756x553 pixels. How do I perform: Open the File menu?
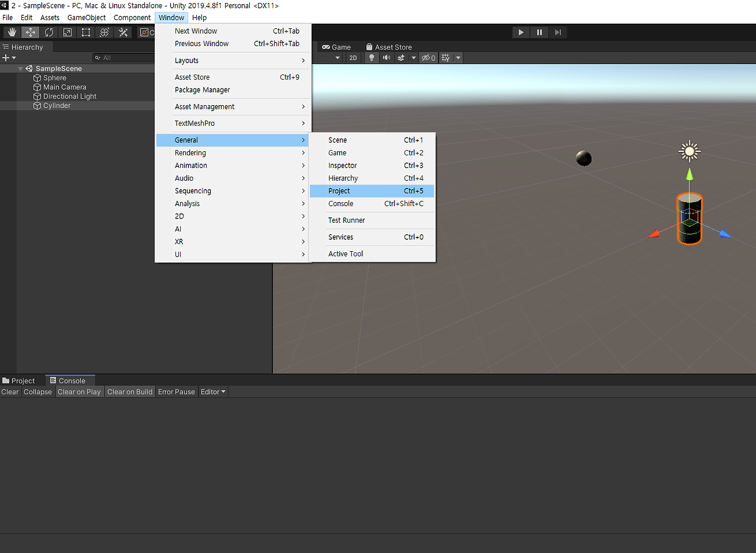tap(8, 18)
